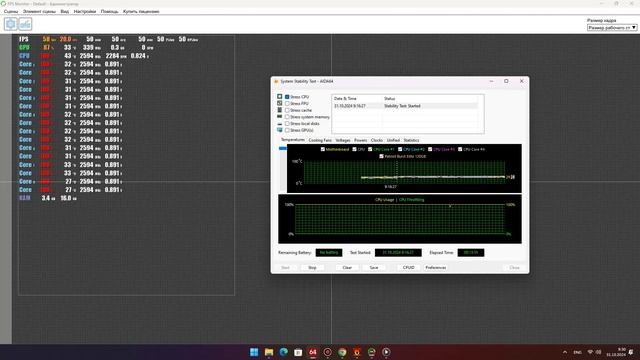This screenshot has height=360, width=640.
Task: Toggle the Patriot Burst Elite 120GB checkbox
Action: [382, 156]
